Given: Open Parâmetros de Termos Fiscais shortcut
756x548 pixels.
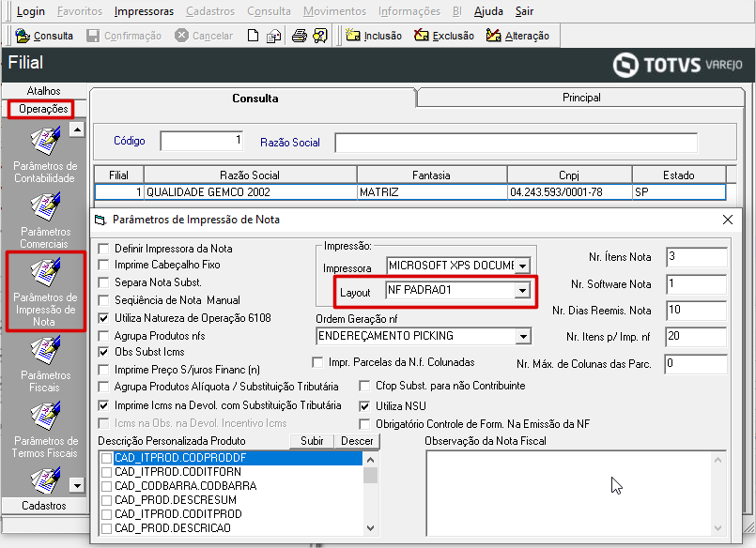Looking at the screenshot, I should 45,430.
